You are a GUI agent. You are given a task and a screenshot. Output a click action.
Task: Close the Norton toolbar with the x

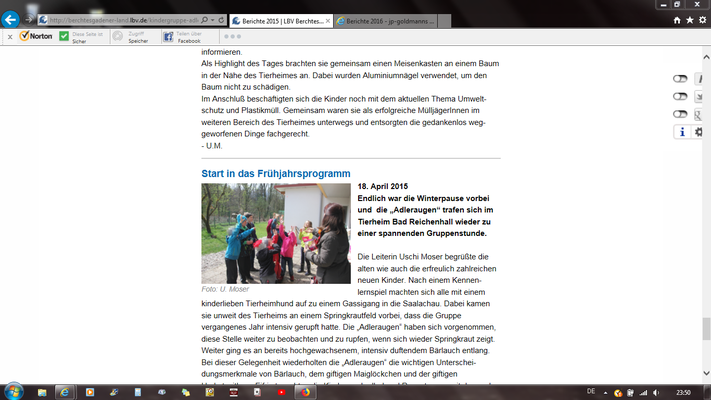coord(10,37)
